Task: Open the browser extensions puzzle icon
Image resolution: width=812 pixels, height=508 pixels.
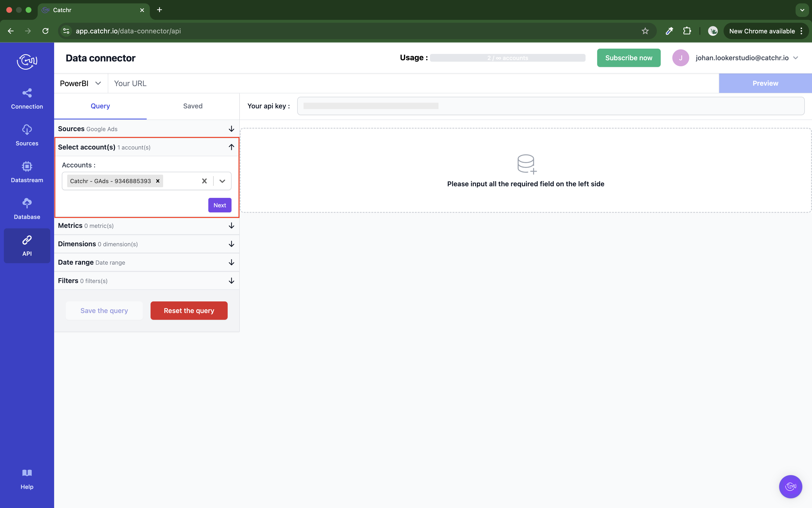Action: (x=687, y=31)
